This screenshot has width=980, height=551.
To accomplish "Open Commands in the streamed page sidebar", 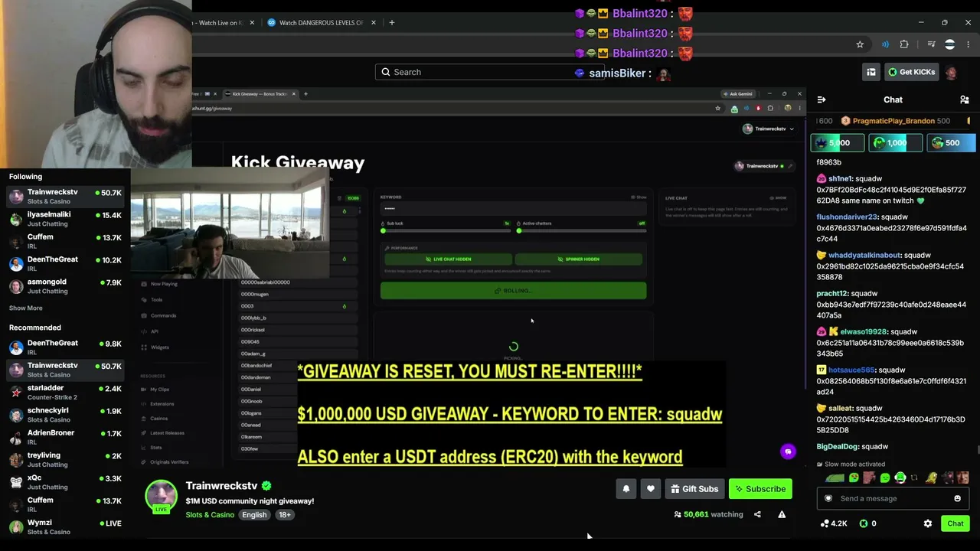I will (x=163, y=315).
